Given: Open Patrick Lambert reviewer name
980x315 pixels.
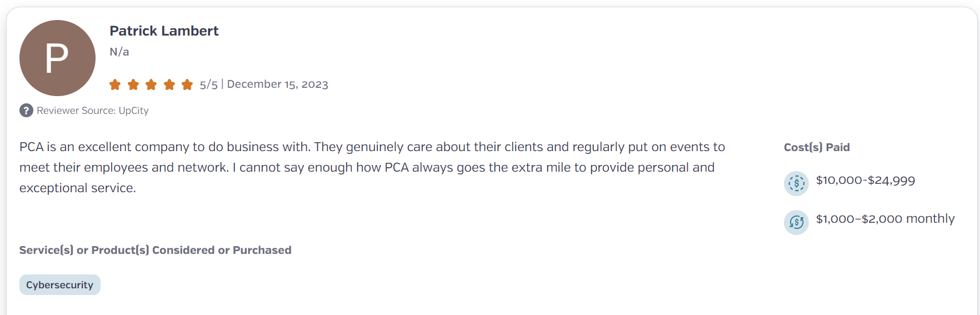Looking at the screenshot, I should 164,31.
